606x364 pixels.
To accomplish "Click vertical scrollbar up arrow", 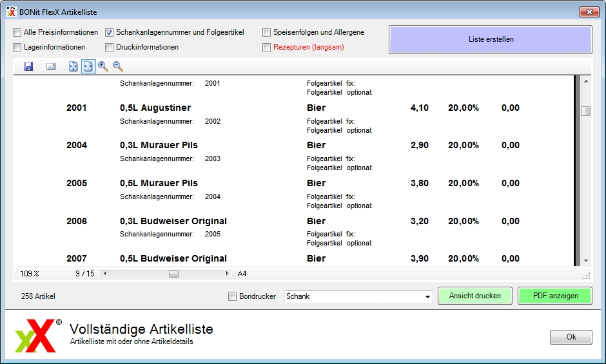I will click(x=586, y=81).
